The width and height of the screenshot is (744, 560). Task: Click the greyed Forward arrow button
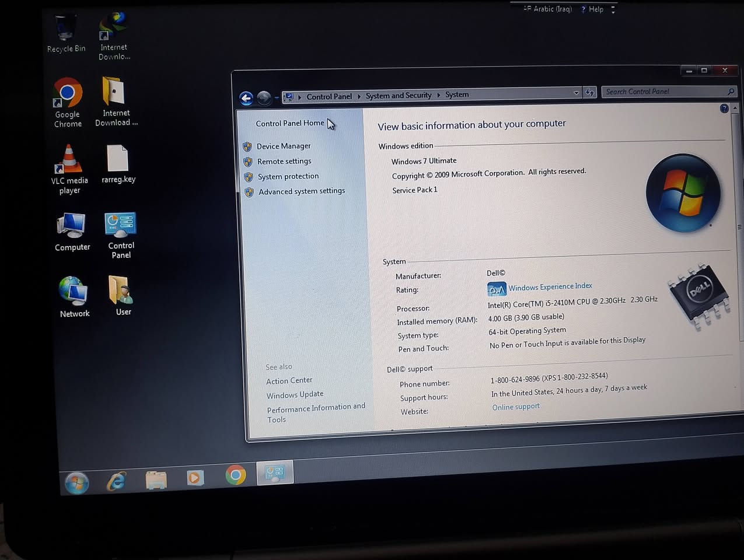(x=264, y=98)
